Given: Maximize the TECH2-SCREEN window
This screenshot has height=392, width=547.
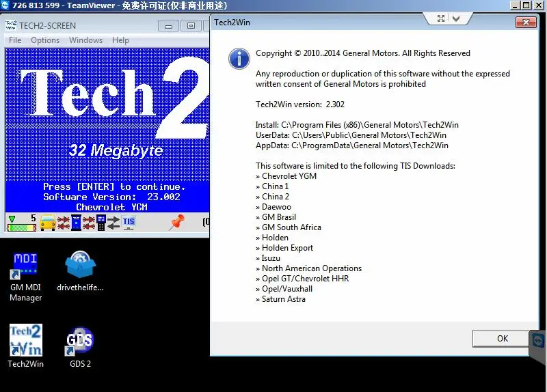Looking at the screenshot, I should tap(191, 26).
